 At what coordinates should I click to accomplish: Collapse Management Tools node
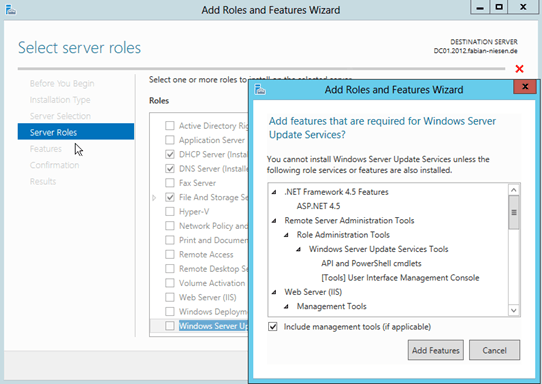286,307
